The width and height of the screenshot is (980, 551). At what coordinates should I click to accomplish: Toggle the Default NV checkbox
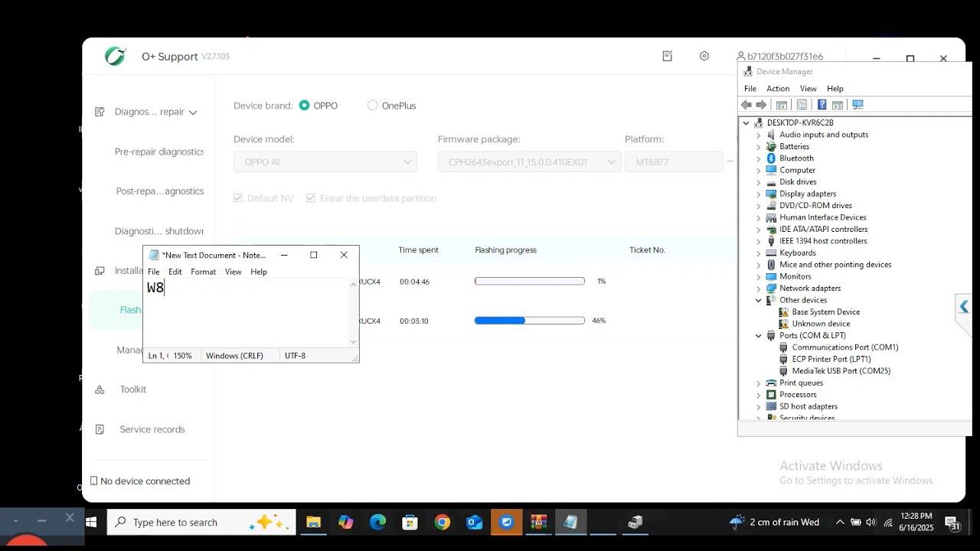tap(239, 198)
